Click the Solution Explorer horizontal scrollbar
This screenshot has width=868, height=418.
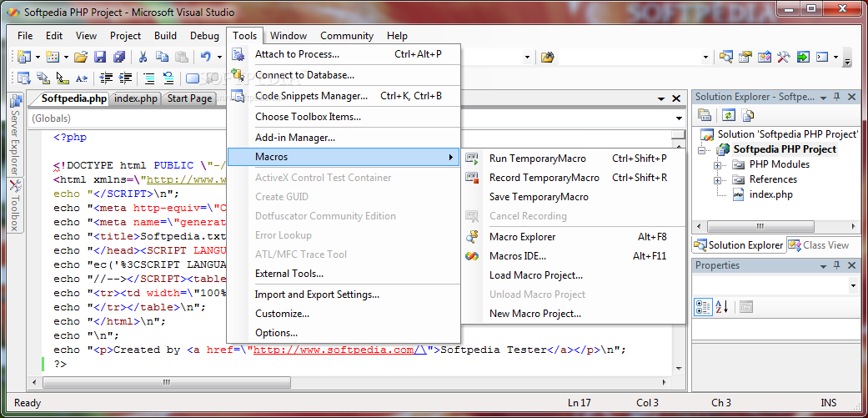(x=760, y=226)
